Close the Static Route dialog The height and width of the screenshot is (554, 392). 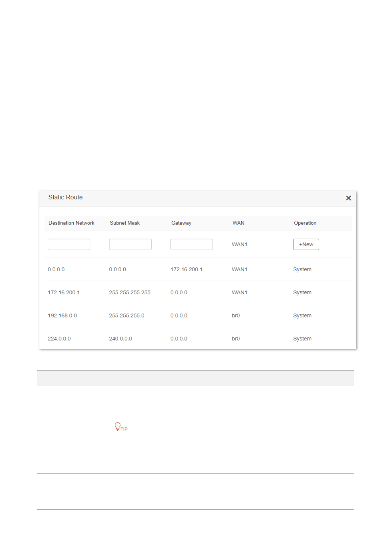coord(349,198)
